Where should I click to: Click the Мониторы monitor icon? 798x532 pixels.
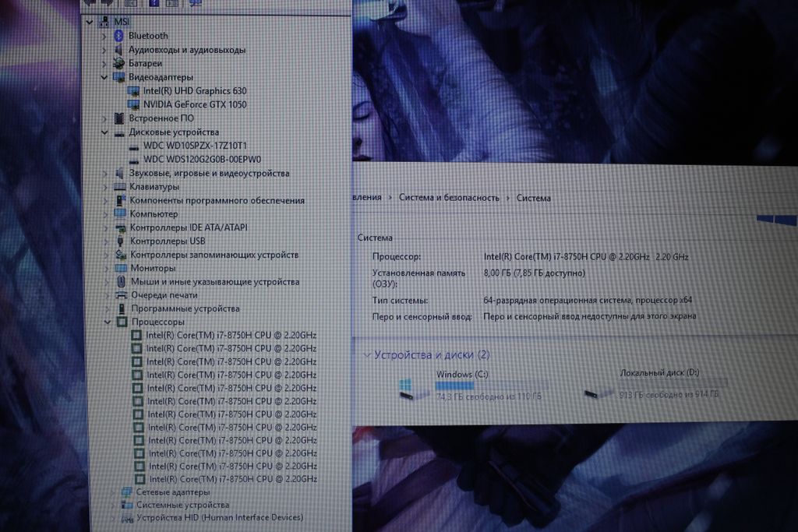coord(121,268)
